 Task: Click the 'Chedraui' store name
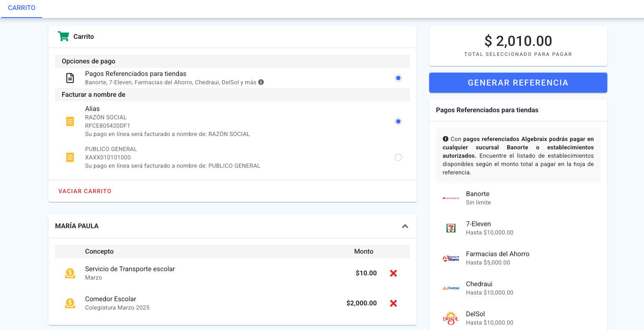[x=479, y=284]
